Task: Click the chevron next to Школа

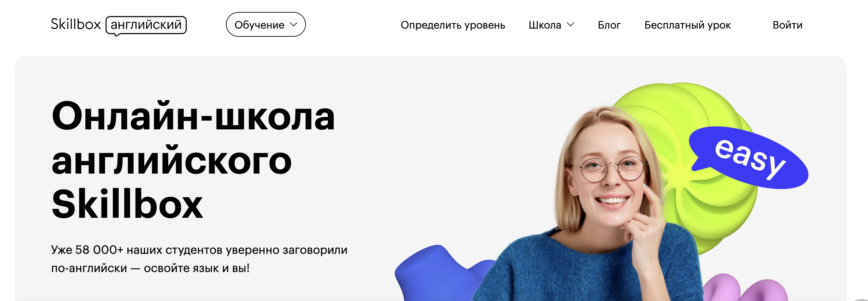Action: pyautogui.click(x=570, y=25)
